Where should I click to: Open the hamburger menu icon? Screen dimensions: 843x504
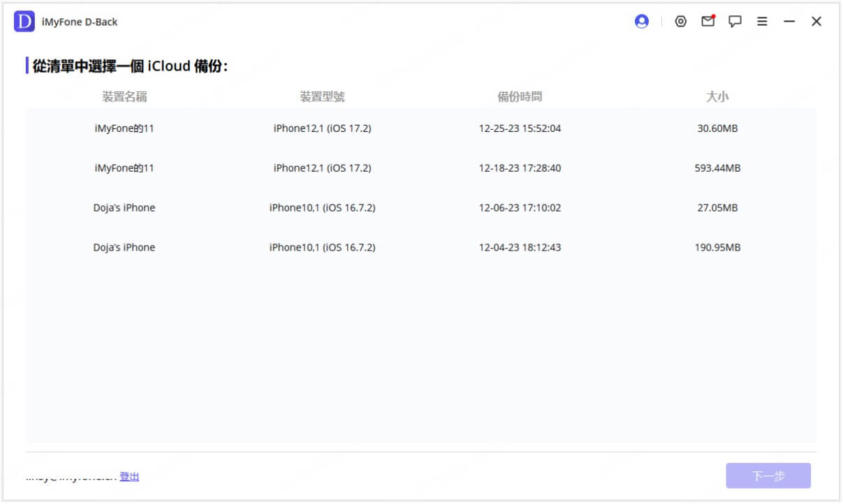tap(762, 22)
